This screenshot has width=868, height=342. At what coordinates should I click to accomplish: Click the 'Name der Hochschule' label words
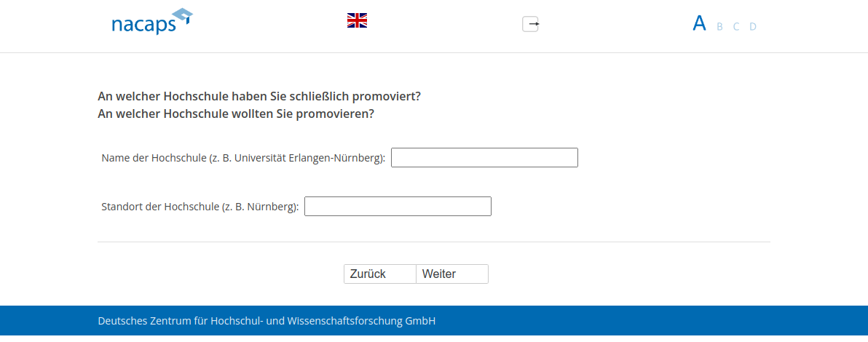coord(154,158)
